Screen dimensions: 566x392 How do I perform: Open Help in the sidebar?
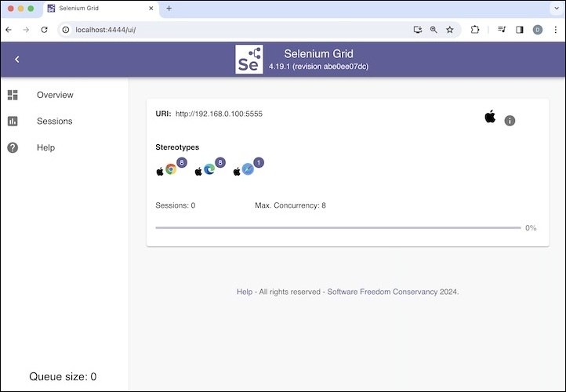tap(45, 147)
